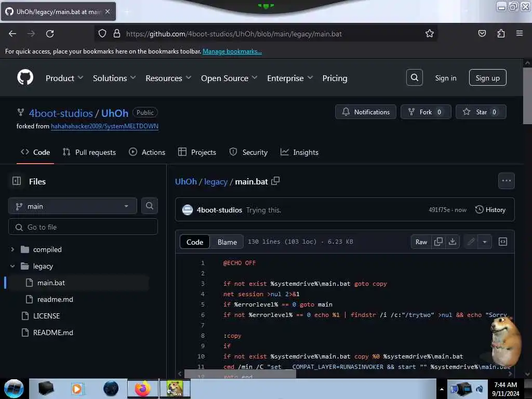Open the hahahahacker2009/SystemMELTDOWN fork source link

point(104,126)
